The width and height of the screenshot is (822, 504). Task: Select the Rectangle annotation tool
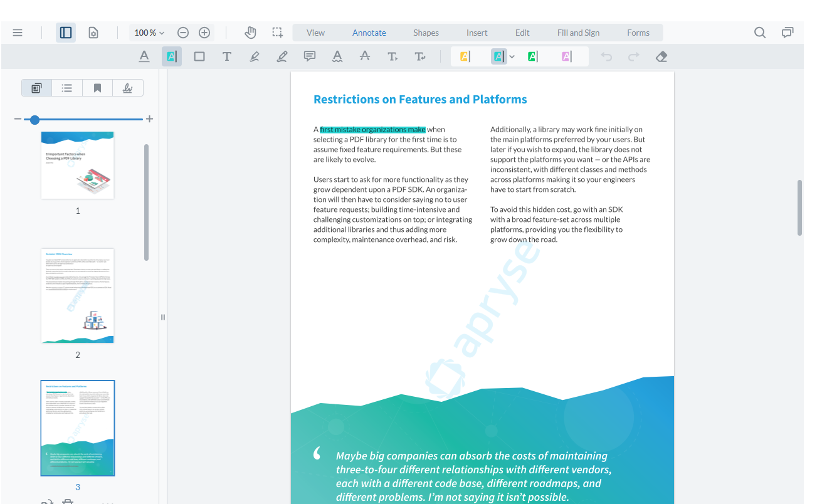point(199,56)
